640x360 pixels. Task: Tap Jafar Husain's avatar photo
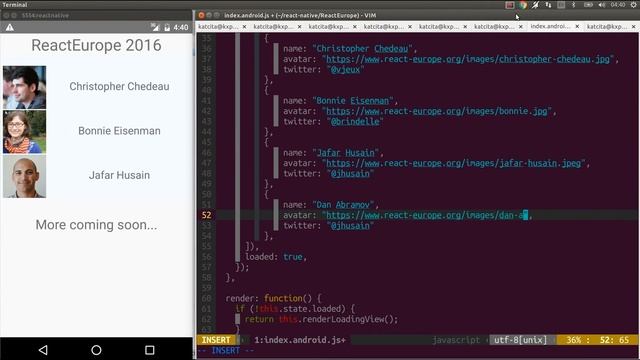tap(24, 176)
